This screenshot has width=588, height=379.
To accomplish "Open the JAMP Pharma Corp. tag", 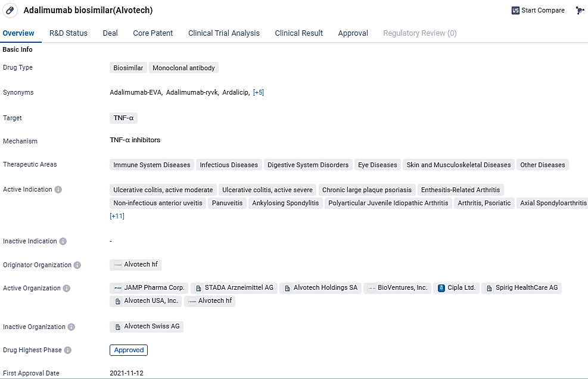I will [x=149, y=288].
